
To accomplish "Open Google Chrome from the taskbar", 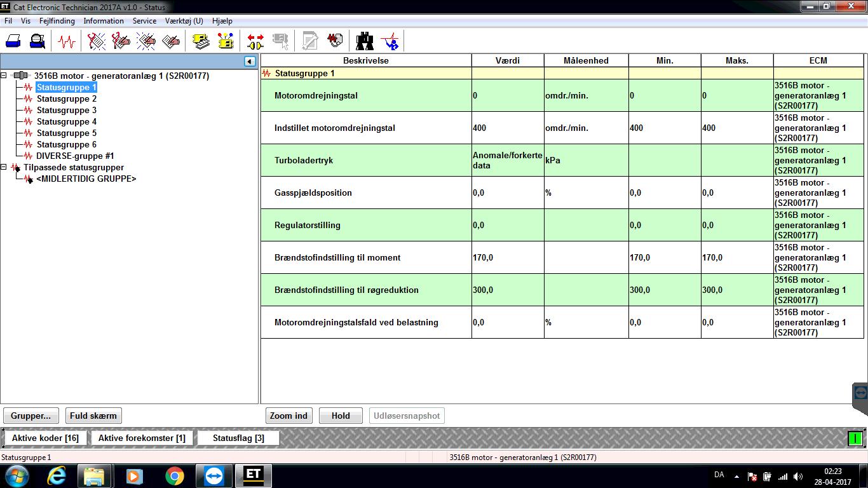I will [175, 476].
